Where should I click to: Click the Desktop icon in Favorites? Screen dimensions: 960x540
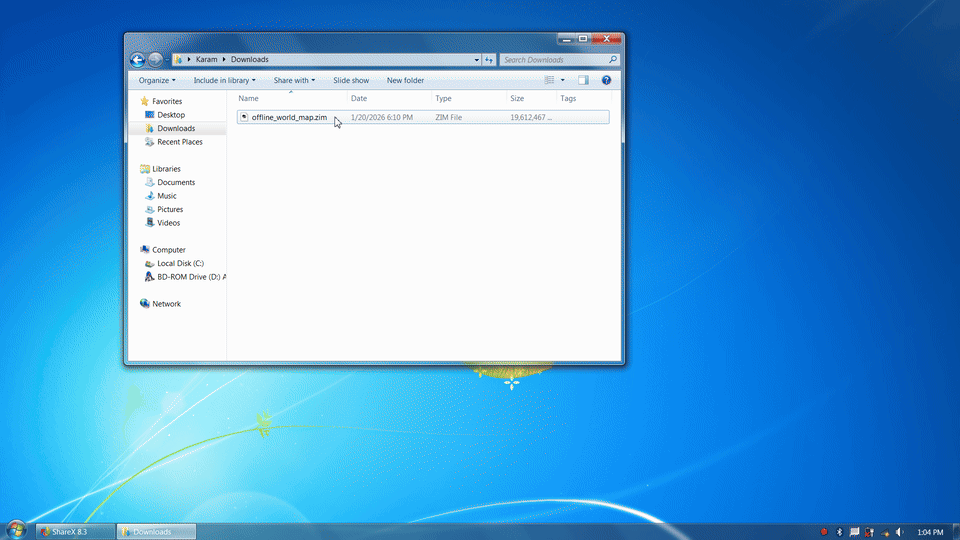pos(149,114)
